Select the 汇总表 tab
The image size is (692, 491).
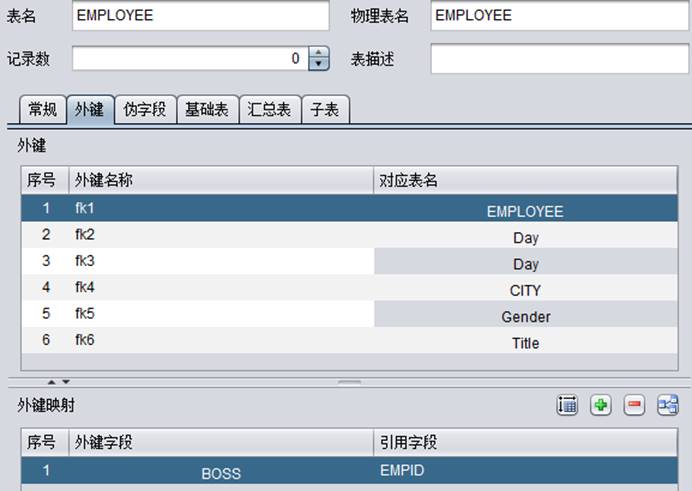(x=270, y=110)
